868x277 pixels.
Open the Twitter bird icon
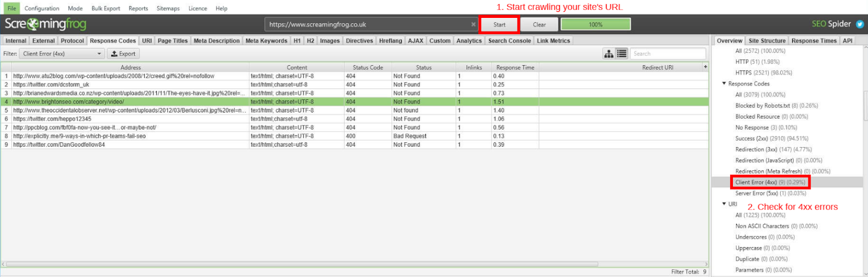(860, 24)
